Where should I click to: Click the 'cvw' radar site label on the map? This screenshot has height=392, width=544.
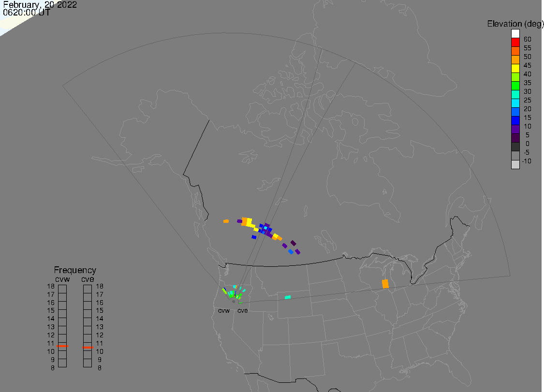pyautogui.click(x=224, y=310)
